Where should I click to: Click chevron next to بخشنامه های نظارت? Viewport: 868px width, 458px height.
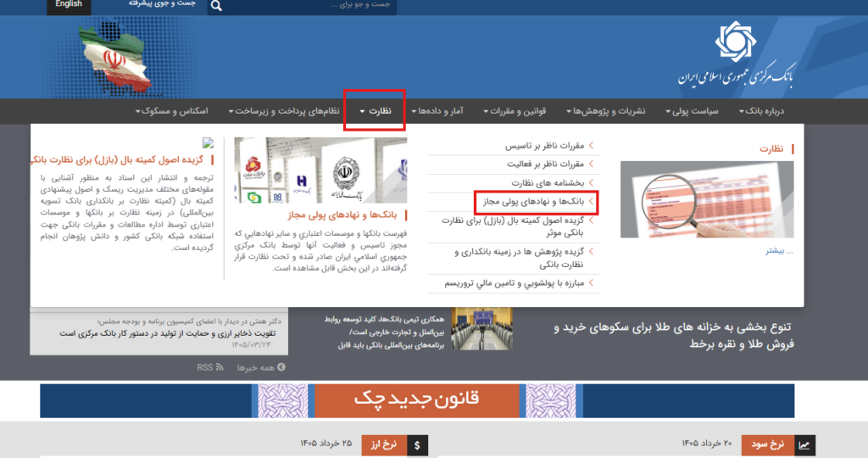[x=591, y=182]
